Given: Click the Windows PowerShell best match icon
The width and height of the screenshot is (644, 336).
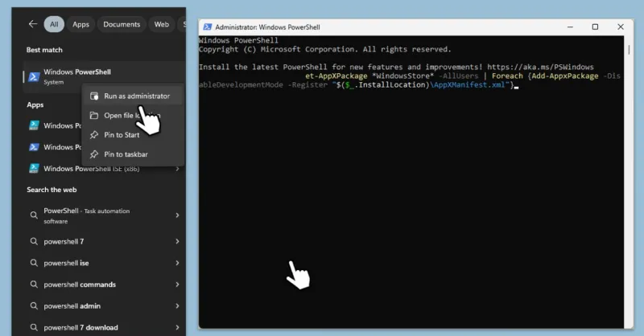Looking at the screenshot, I should point(34,76).
